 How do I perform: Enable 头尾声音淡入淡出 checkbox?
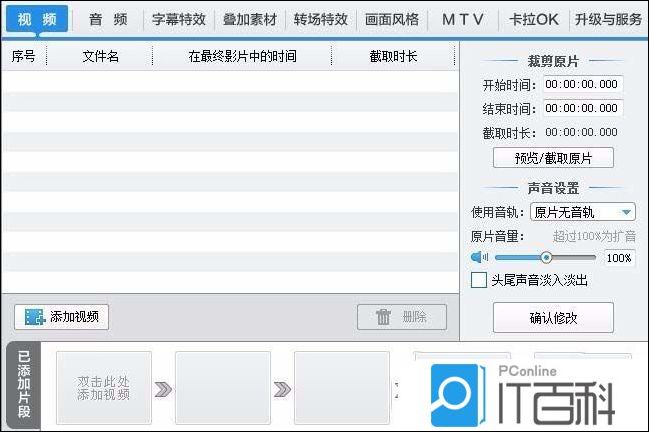(x=479, y=280)
